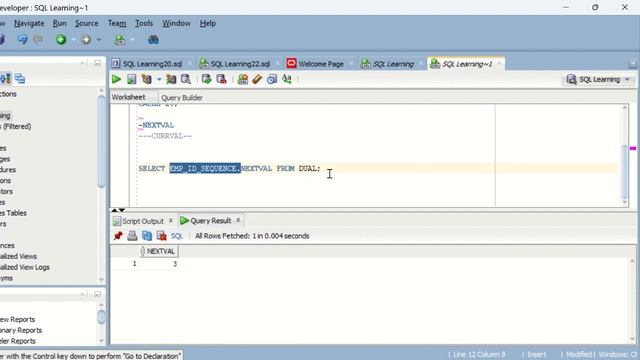The width and height of the screenshot is (640, 360).
Task: Click the Commit icon
Action: coord(207,79)
